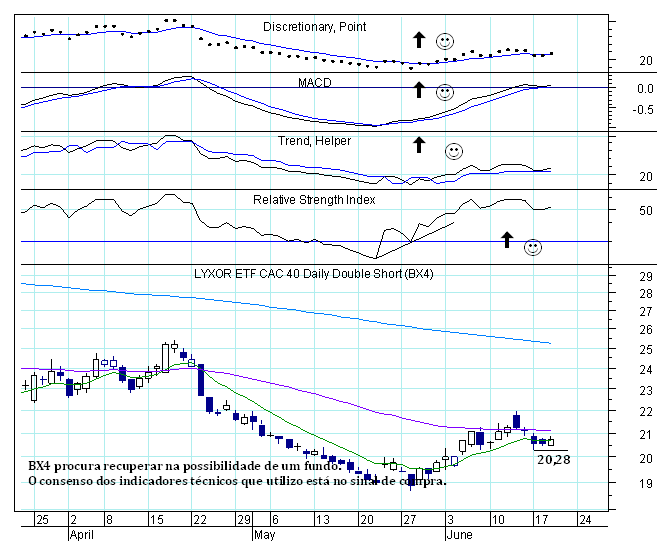Click the '50' RSI axis value
Screen dimensions: 660x546
[x=646, y=210]
